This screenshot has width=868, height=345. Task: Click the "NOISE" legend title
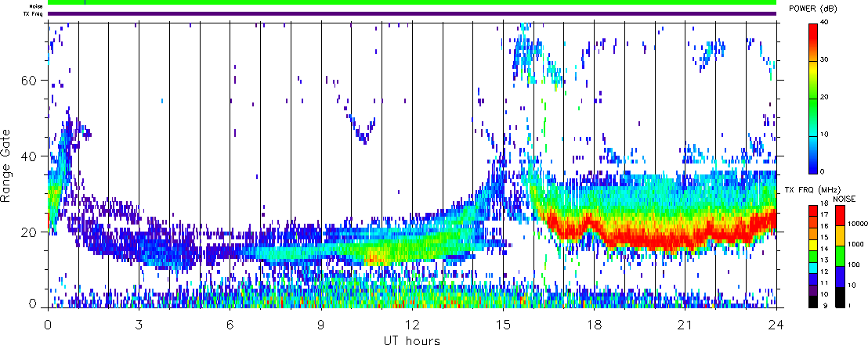[x=844, y=199]
